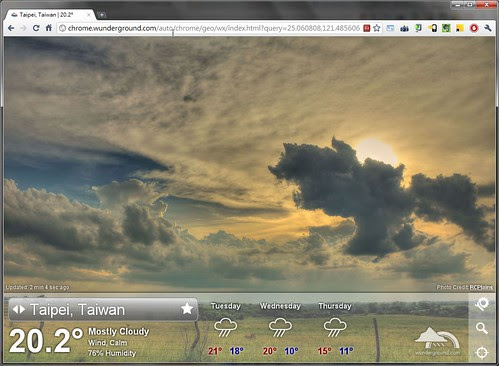Open weather app settings gear icon
The width and height of the screenshot is (499, 366).
[482, 304]
